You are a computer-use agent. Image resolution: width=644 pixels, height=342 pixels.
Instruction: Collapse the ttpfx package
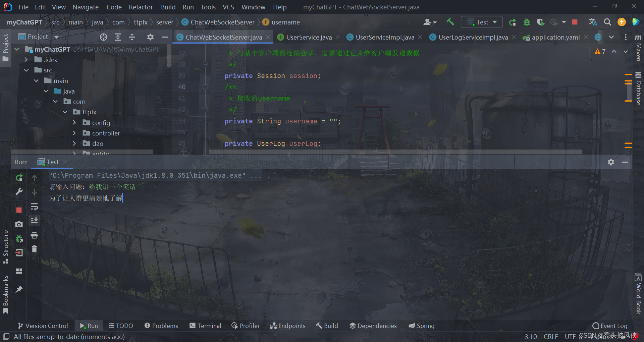click(x=65, y=112)
